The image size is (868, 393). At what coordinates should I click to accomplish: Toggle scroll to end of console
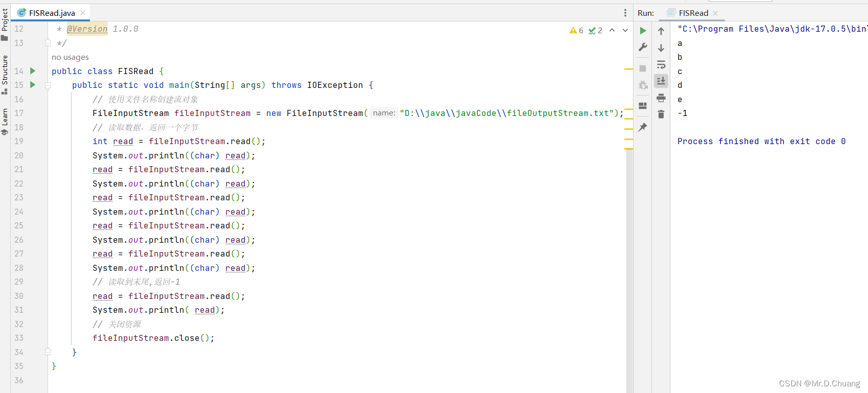tap(661, 81)
